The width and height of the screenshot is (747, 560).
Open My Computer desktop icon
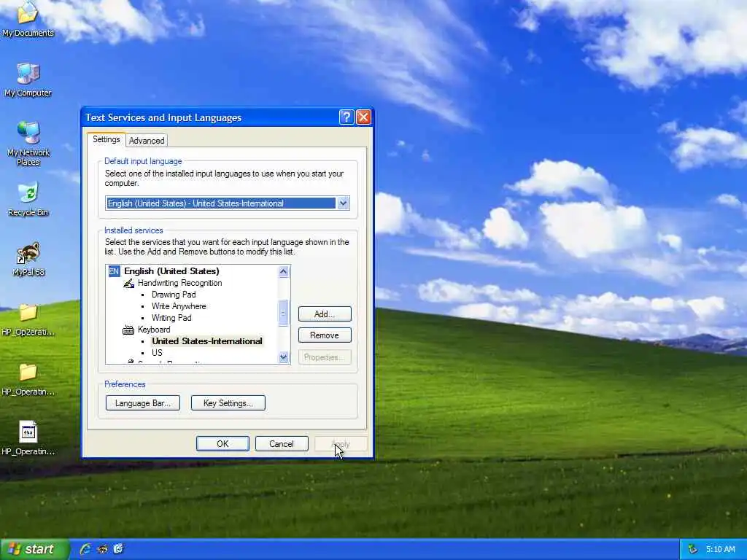28,79
